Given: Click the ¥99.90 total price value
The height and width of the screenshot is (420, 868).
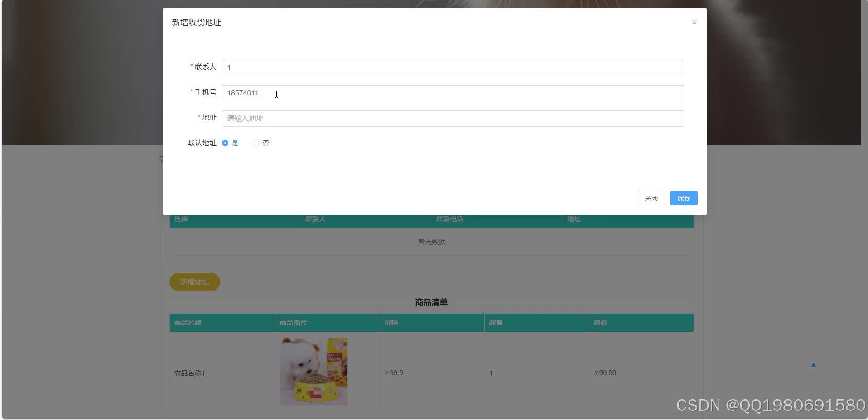Looking at the screenshot, I should (x=605, y=373).
